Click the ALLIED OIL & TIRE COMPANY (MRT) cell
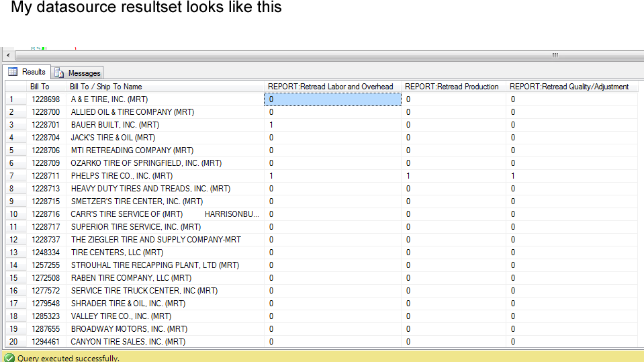 pos(165,112)
